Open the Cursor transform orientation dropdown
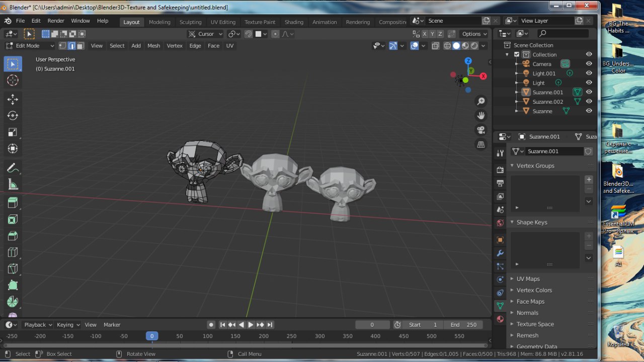644x362 pixels. coord(205,34)
